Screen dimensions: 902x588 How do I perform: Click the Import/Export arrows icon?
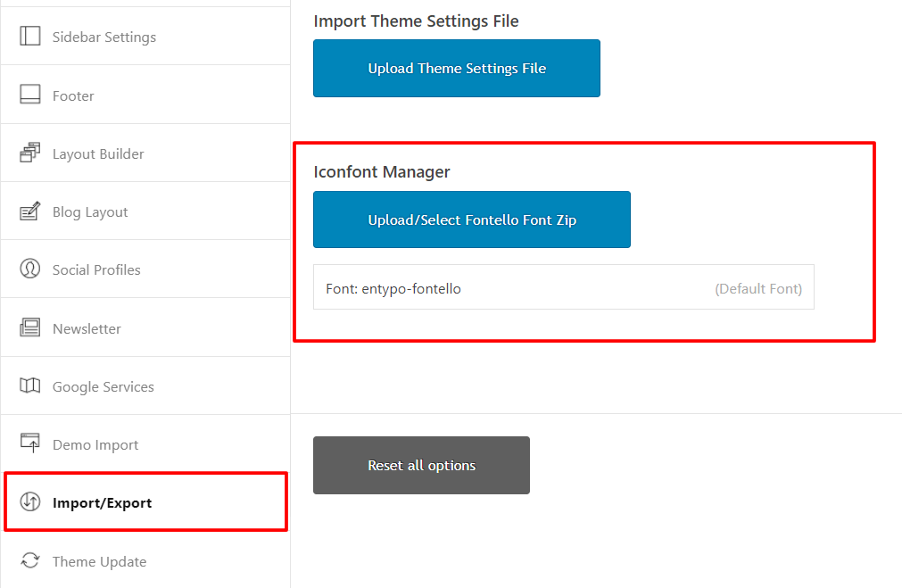coord(30,502)
